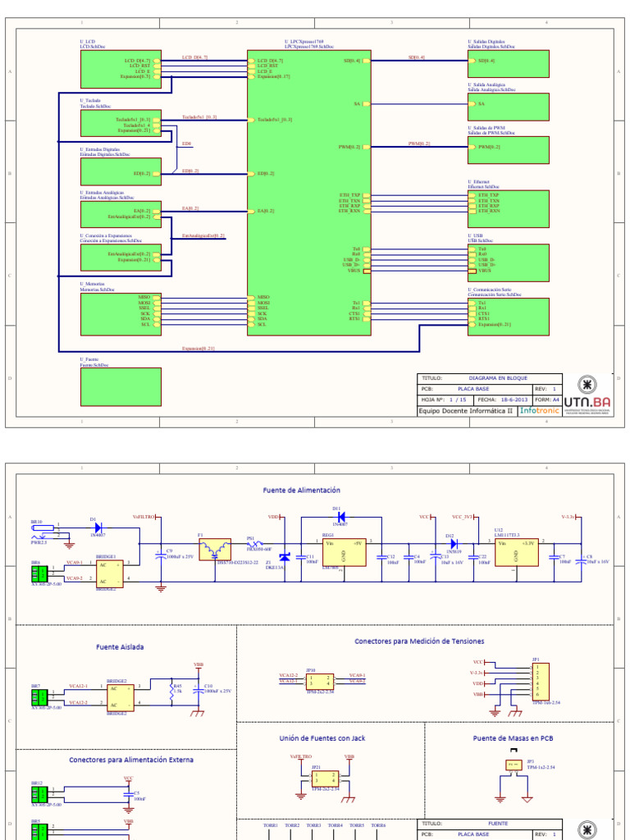Click 'Conectores para Medición de Tensiones' title
630x840 pixels.
point(419,641)
